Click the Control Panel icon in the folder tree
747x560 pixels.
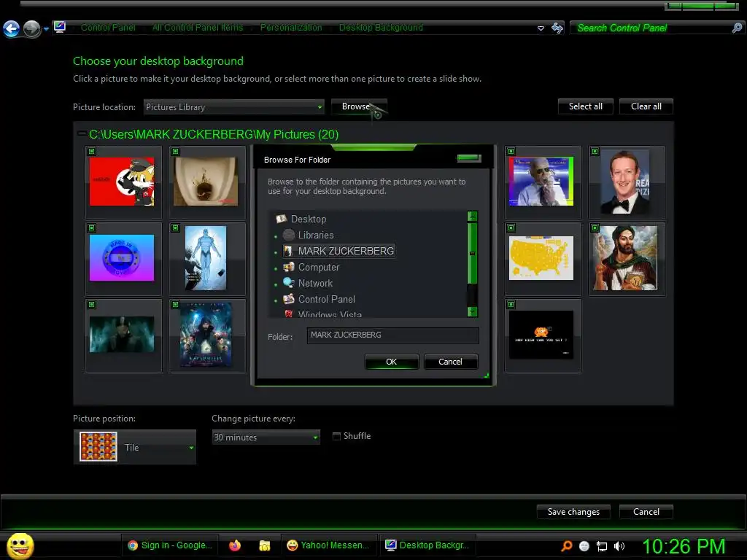(x=289, y=299)
